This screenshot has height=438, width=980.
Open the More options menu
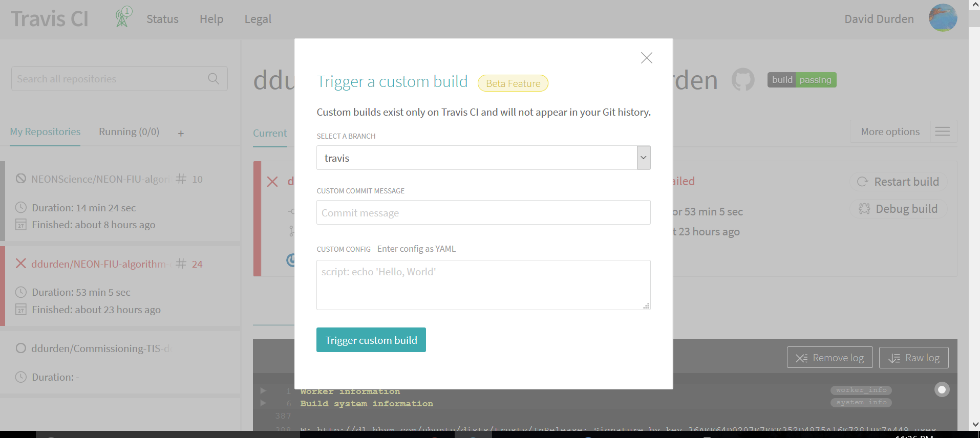tap(890, 132)
